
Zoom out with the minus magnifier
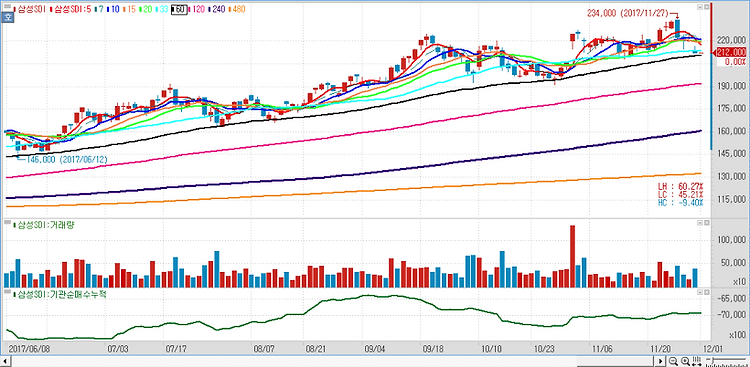click(673, 361)
